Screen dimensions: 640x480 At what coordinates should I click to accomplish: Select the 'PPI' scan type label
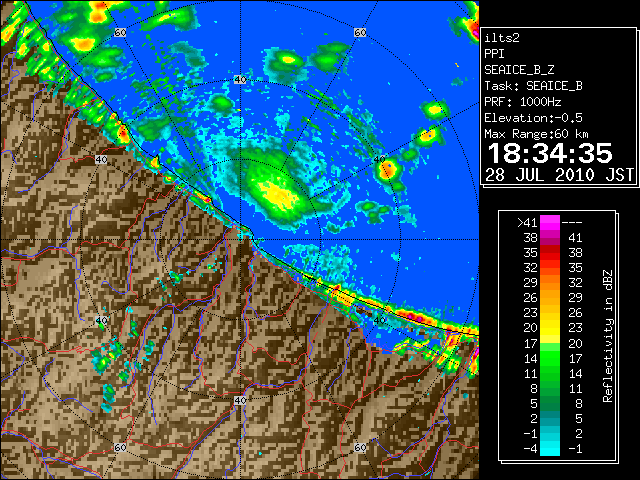coord(494,54)
